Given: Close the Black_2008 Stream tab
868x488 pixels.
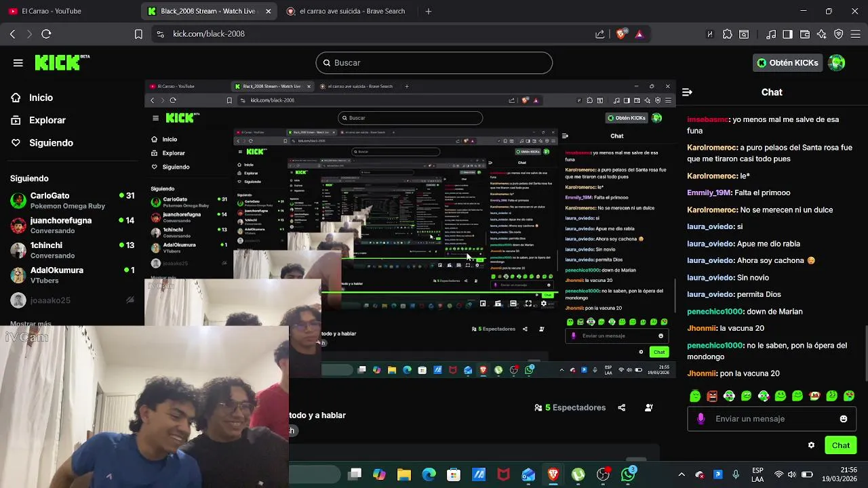Looking at the screenshot, I should click(269, 11).
